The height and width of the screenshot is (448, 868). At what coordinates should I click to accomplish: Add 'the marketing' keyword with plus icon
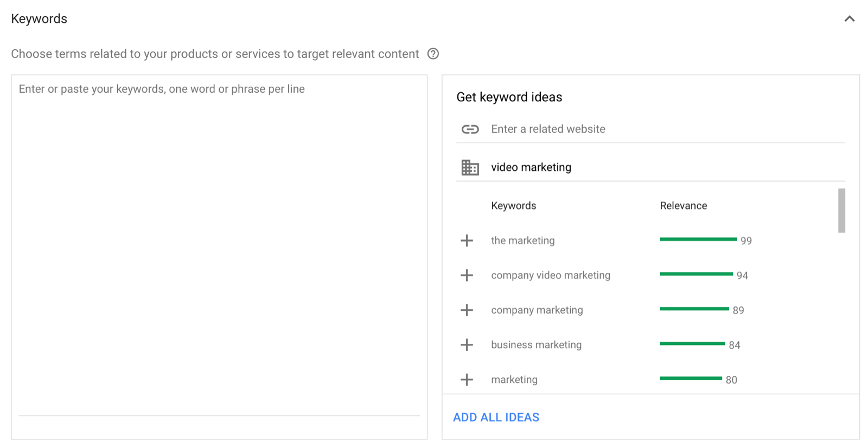(467, 241)
